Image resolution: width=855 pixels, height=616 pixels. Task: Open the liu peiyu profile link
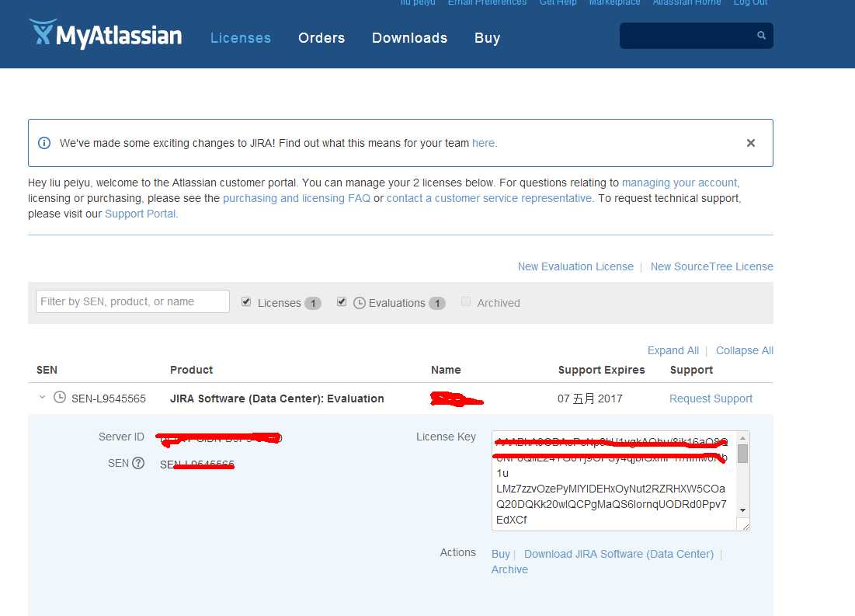(x=418, y=3)
